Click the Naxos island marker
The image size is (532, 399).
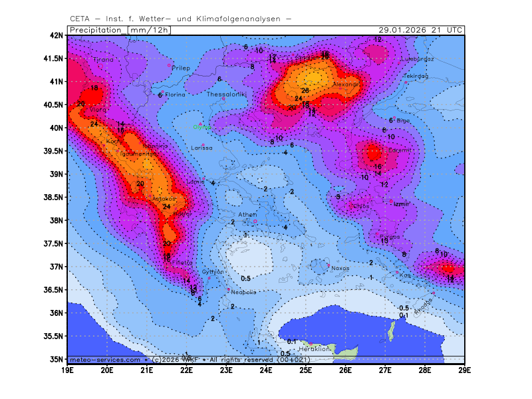pos(328,265)
